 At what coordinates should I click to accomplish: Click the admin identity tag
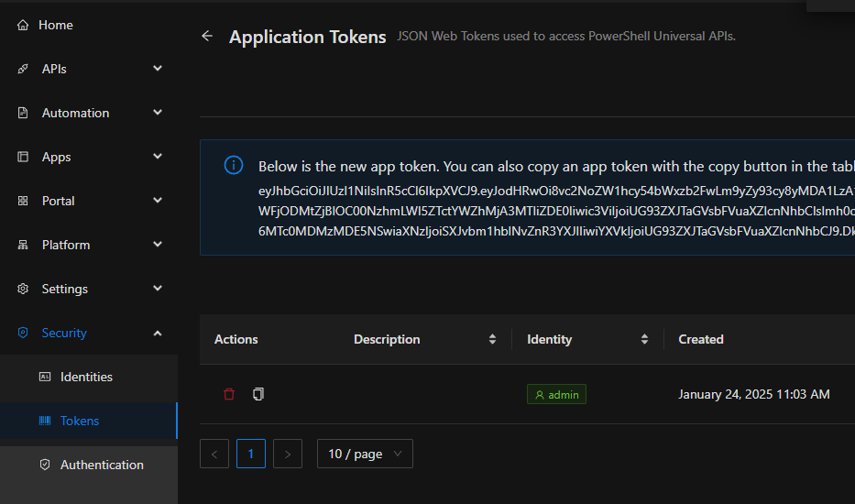(x=556, y=394)
